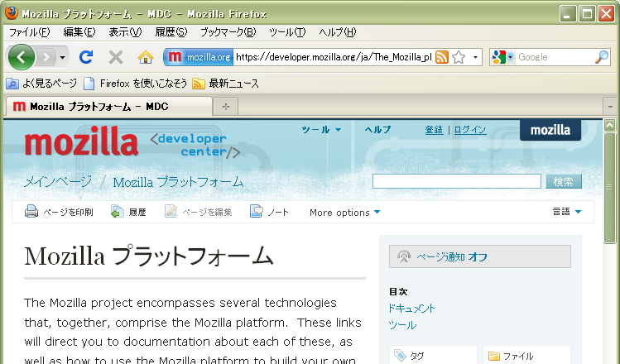Open the address bar history dropdown
The image size is (620, 364).
click(475, 57)
